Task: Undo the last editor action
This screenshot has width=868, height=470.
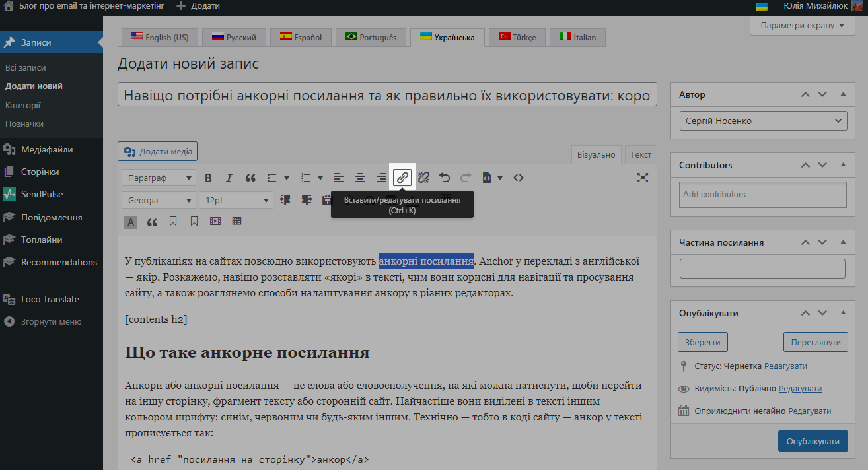Action: coord(445,178)
